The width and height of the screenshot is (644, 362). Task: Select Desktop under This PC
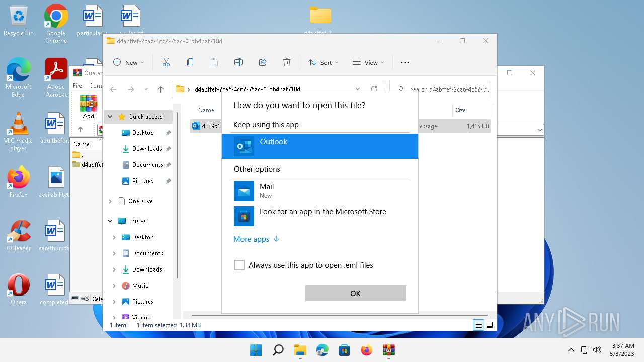(143, 237)
